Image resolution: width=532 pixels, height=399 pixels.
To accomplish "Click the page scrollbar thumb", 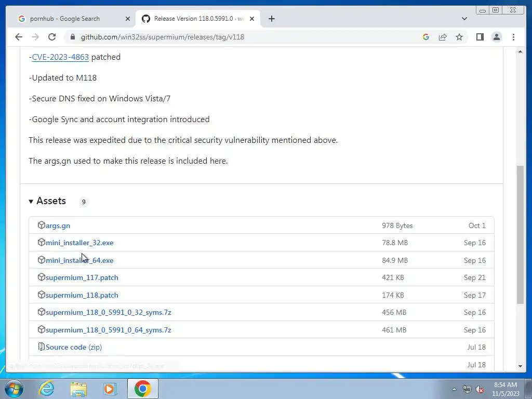I will click(520, 235).
